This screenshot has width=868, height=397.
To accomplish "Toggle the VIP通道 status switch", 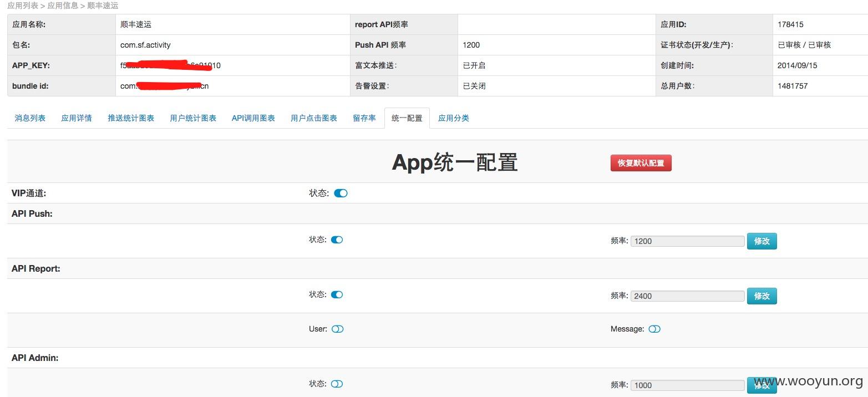I will pyautogui.click(x=341, y=193).
